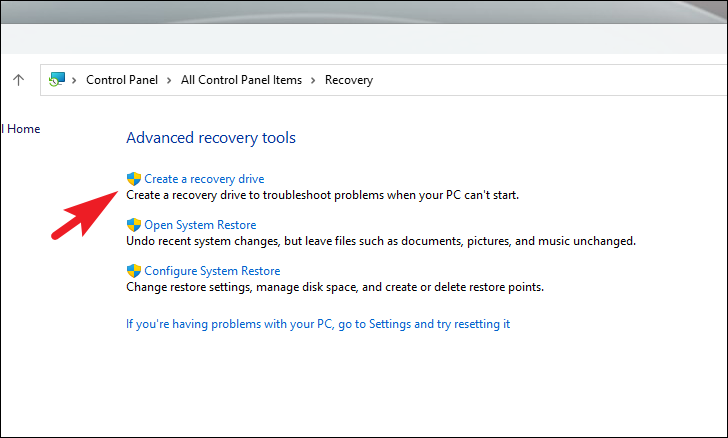The width and height of the screenshot is (728, 438).
Task: Open Control Panel Home in left sidebar
Action: [21, 129]
